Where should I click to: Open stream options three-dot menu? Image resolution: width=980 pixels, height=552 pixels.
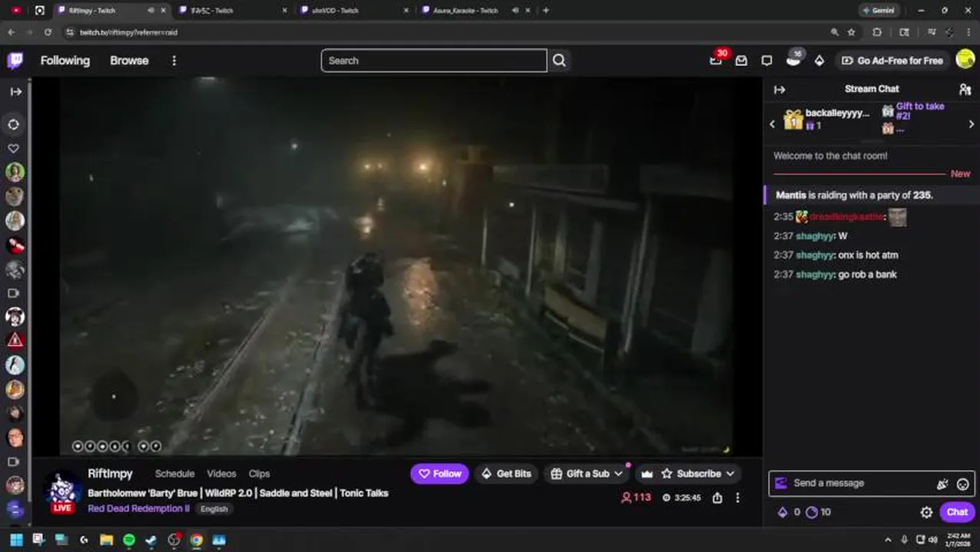coord(738,498)
